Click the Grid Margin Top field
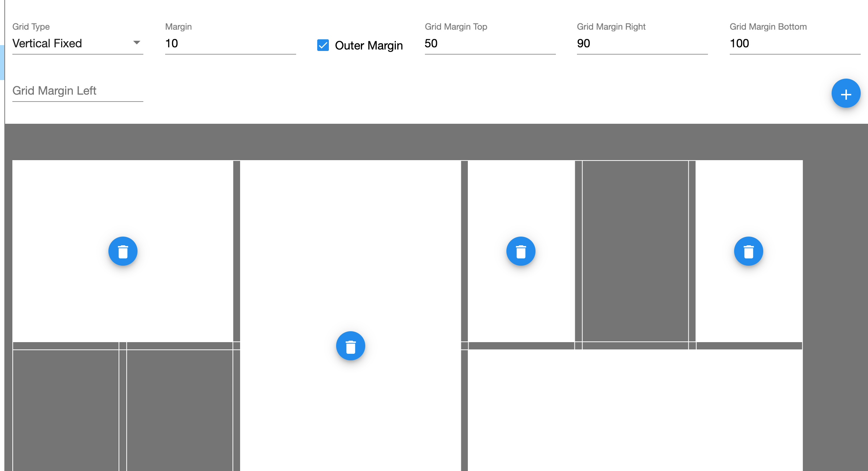 point(490,44)
